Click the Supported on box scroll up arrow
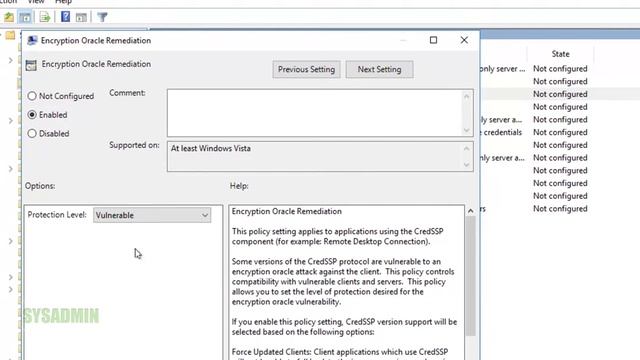Screen dimensions: 640x360 click(x=467, y=148)
